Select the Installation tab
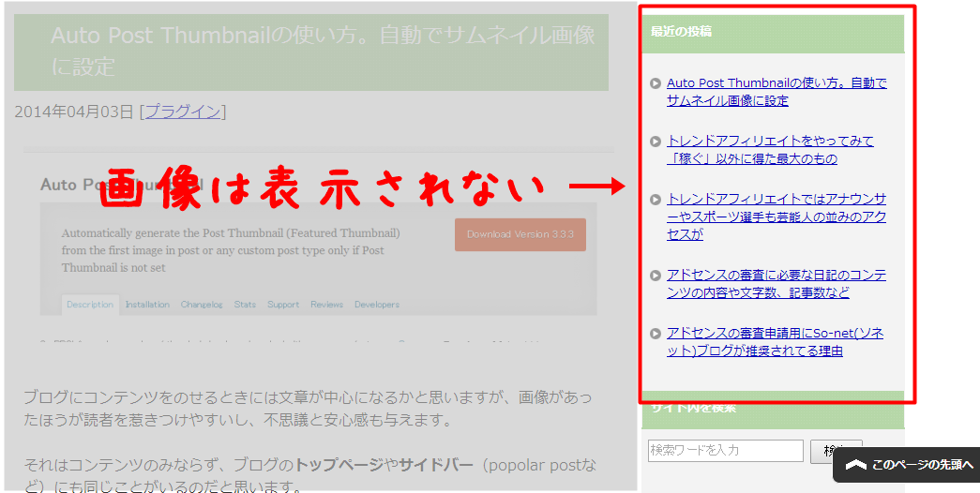 [x=147, y=305]
